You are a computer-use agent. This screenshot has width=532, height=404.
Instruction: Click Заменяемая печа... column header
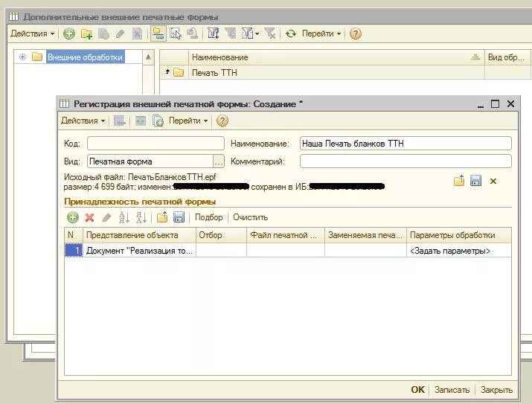(x=365, y=235)
